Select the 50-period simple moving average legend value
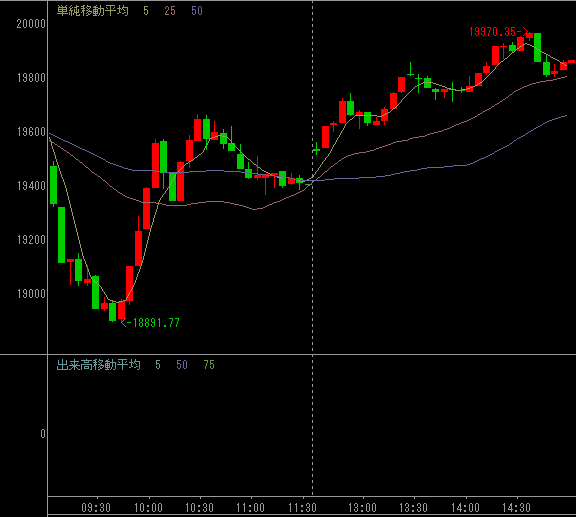 pyautogui.click(x=197, y=11)
